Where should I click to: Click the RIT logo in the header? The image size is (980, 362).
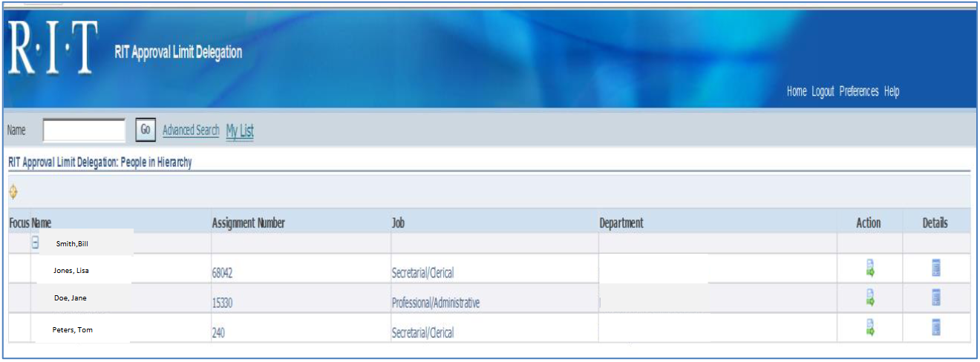pyautogui.click(x=52, y=48)
